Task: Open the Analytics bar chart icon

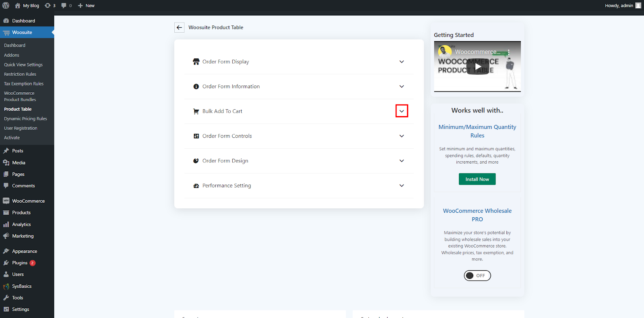Action: tap(6, 224)
